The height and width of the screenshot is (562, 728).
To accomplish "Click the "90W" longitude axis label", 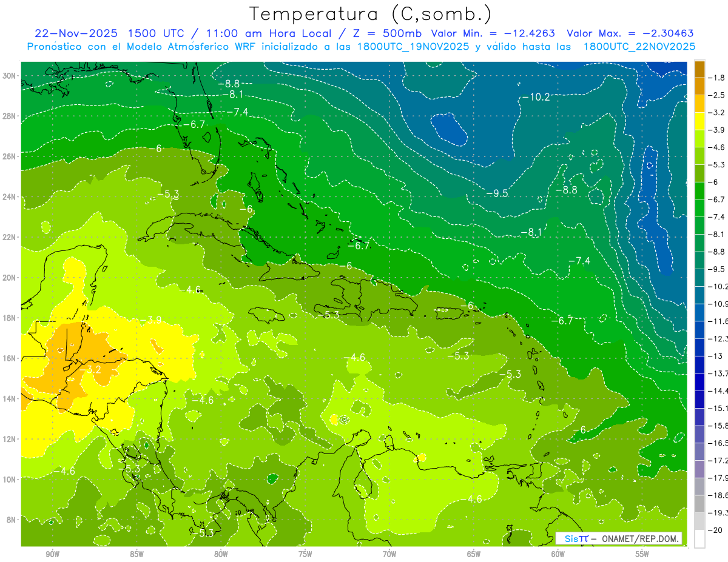I will click(52, 554).
